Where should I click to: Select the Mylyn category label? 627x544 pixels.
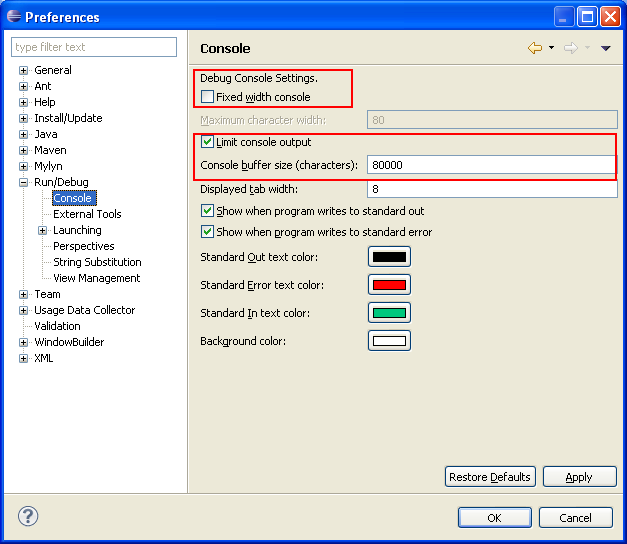coord(48,166)
